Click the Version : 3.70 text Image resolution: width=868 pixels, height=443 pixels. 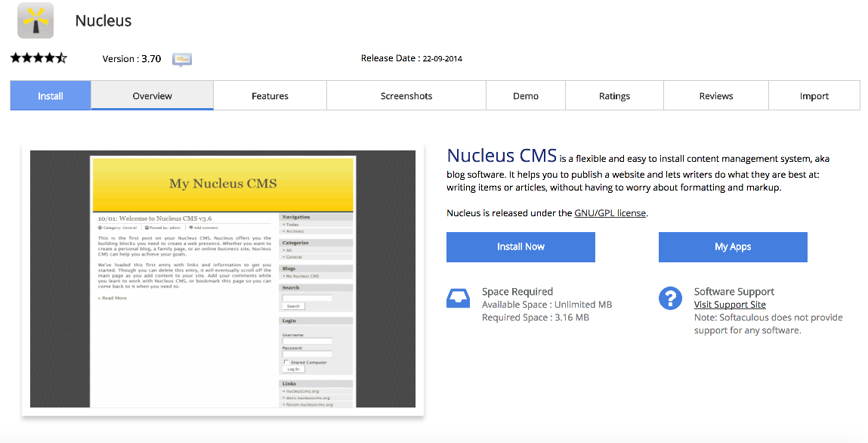point(131,59)
